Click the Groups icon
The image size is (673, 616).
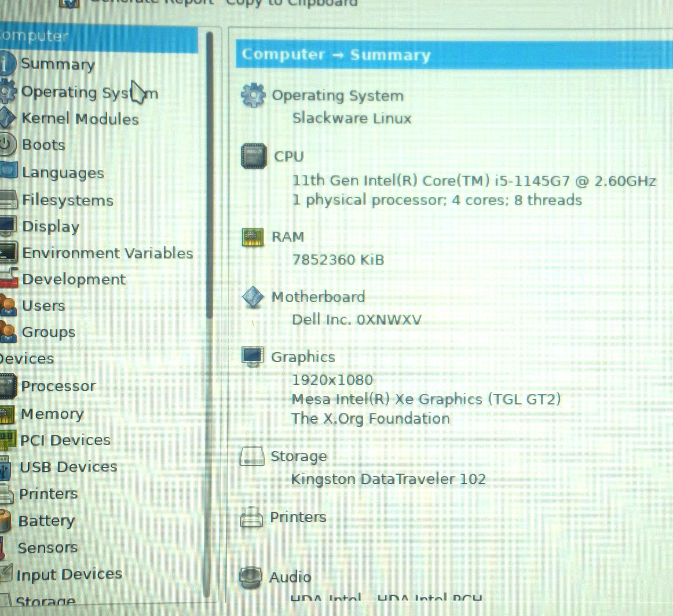point(9,332)
